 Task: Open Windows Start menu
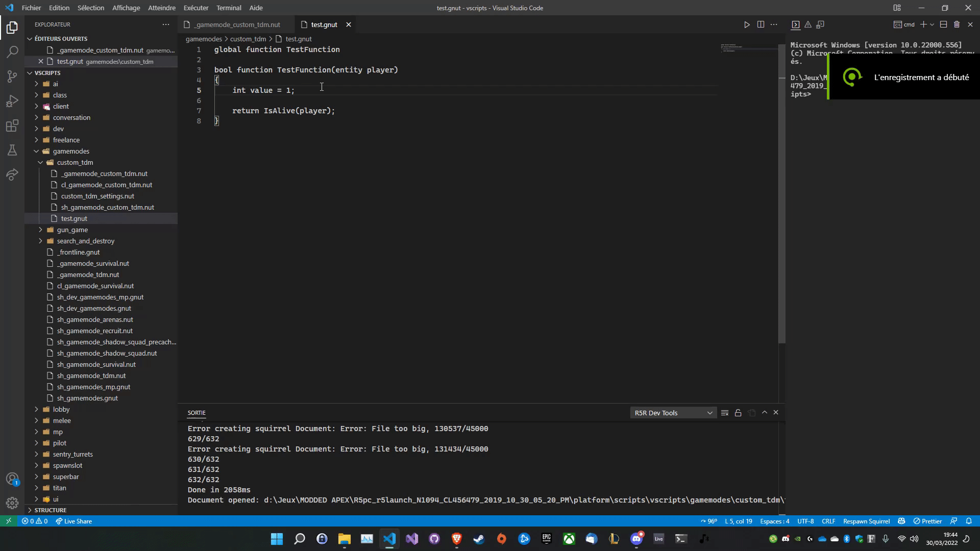click(277, 539)
